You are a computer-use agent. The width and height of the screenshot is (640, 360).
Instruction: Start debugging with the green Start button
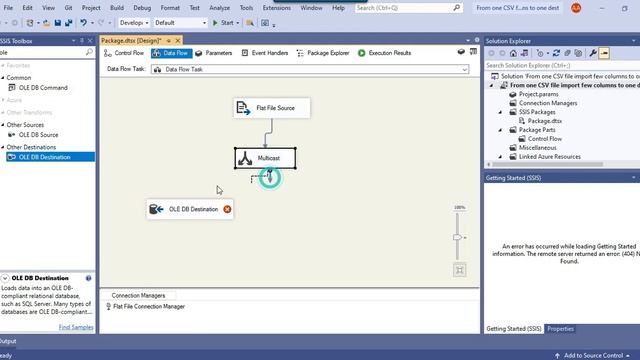click(223, 23)
